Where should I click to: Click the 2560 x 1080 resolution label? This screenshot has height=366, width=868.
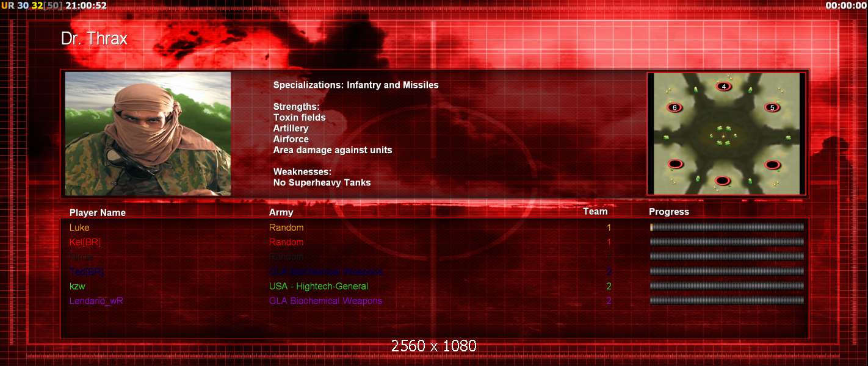433,346
